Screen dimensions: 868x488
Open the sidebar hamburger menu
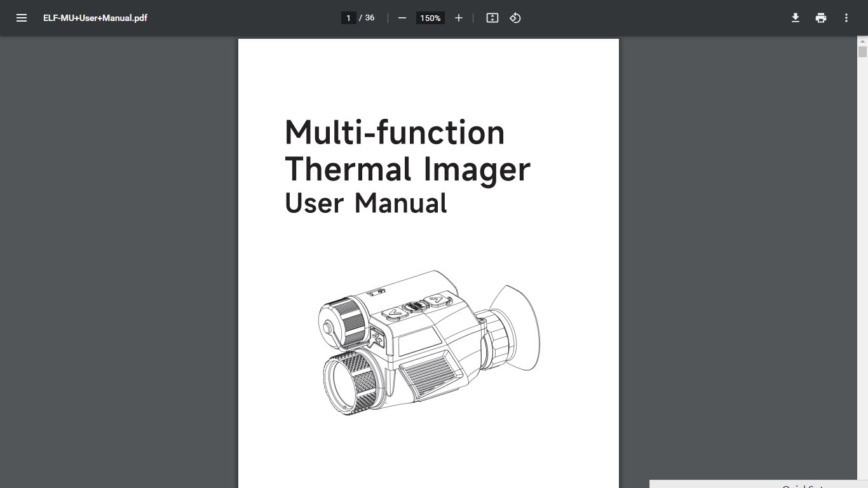(22, 18)
